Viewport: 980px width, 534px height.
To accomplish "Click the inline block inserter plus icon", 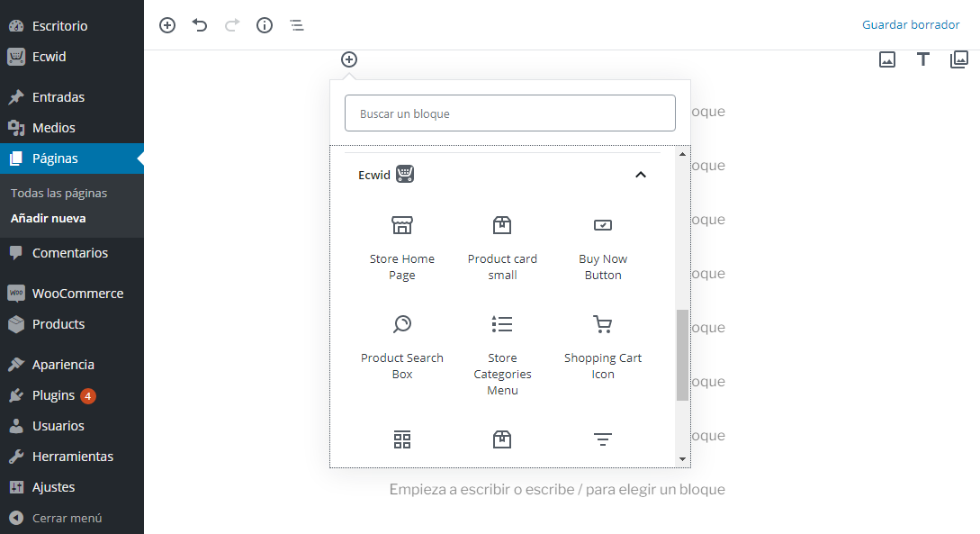I will [x=349, y=59].
